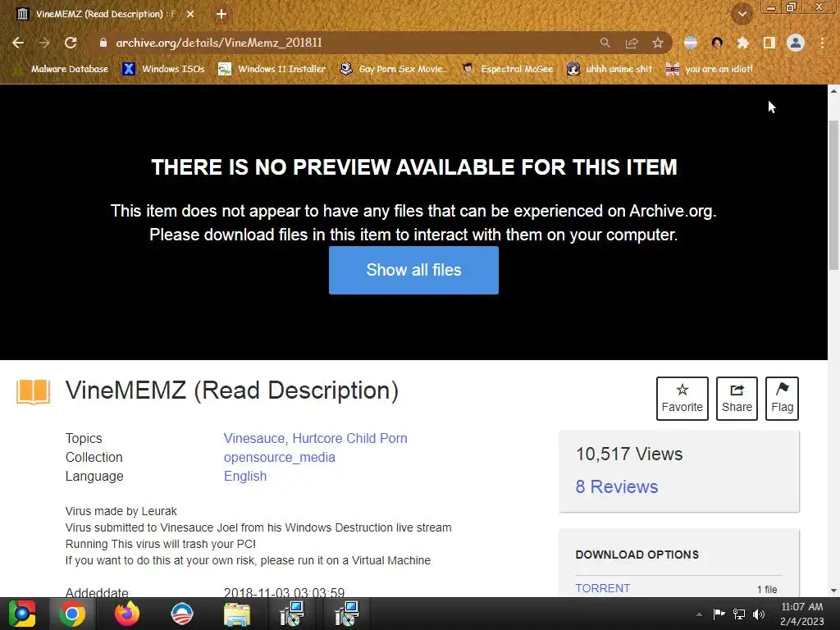Image resolution: width=840 pixels, height=630 pixels.
Task: Open the Espectral McGee bookmark
Action: click(507, 69)
